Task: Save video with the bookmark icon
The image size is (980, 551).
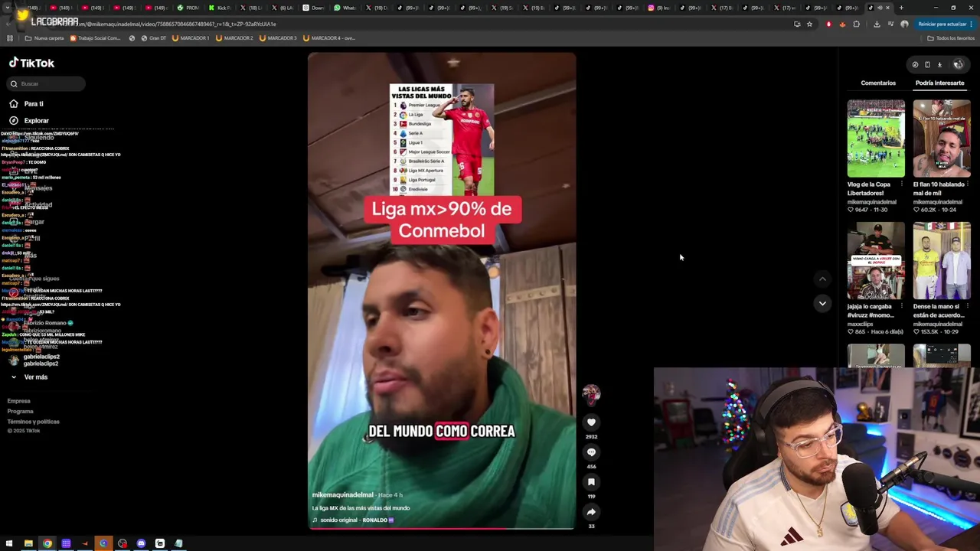Action: pyautogui.click(x=591, y=482)
